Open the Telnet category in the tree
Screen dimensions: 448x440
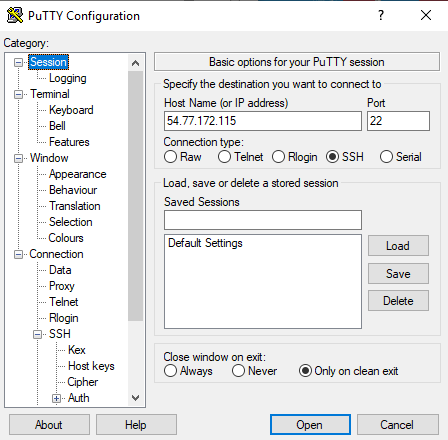coord(63,302)
